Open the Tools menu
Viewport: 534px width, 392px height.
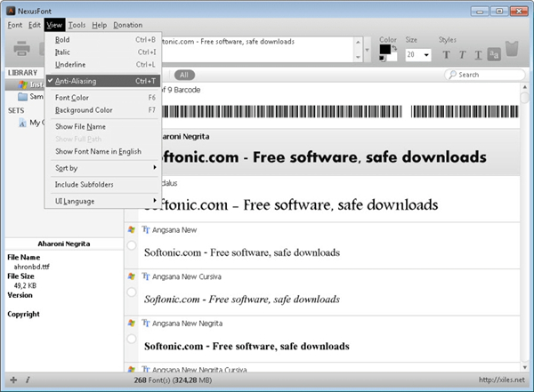(x=77, y=26)
